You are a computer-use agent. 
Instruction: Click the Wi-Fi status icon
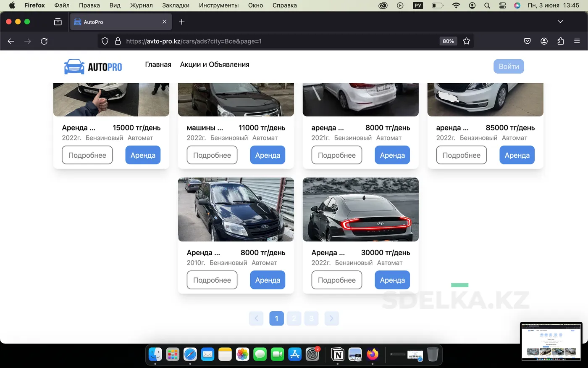pos(456,5)
